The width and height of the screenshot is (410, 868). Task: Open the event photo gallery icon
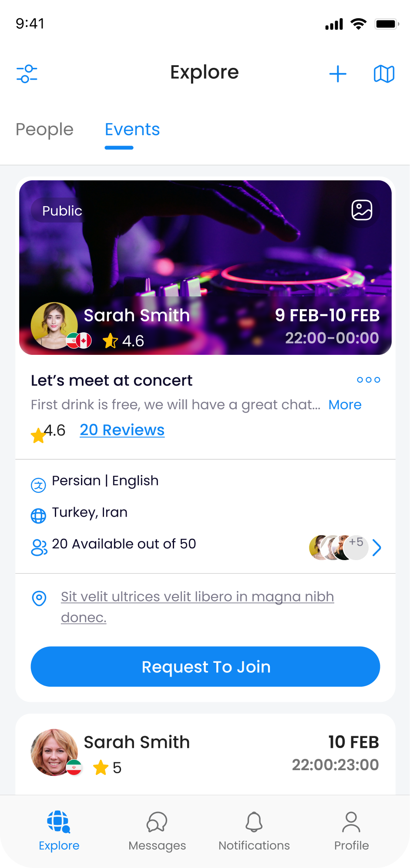(362, 210)
